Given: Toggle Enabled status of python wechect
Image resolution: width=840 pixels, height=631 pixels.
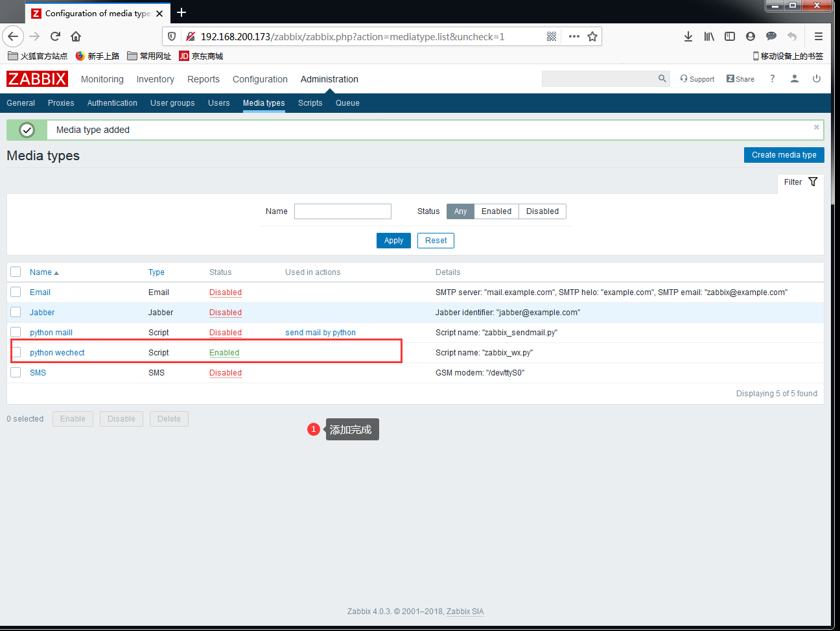Looking at the screenshot, I should [224, 353].
